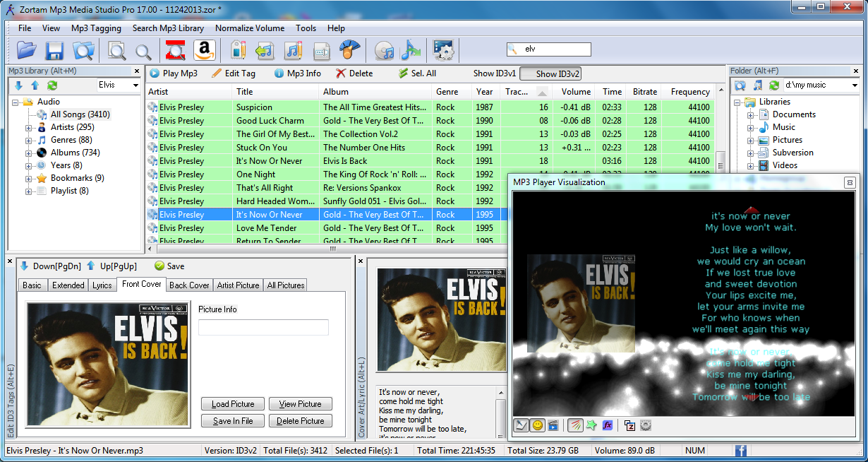Image resolution: width=868 pixels, height=462 pixels.
Task: Refresh the Folder panel with green arrows icon
Action: (774, 85)
